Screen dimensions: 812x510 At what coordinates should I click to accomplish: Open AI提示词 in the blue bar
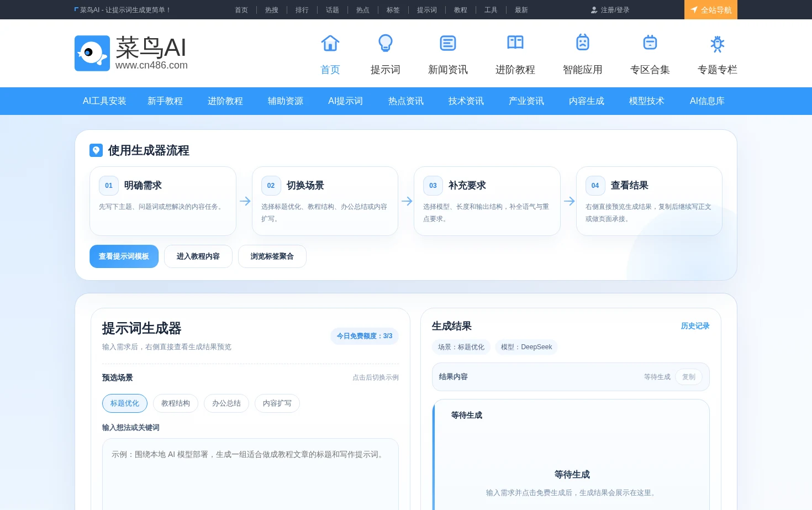[345, 101]
